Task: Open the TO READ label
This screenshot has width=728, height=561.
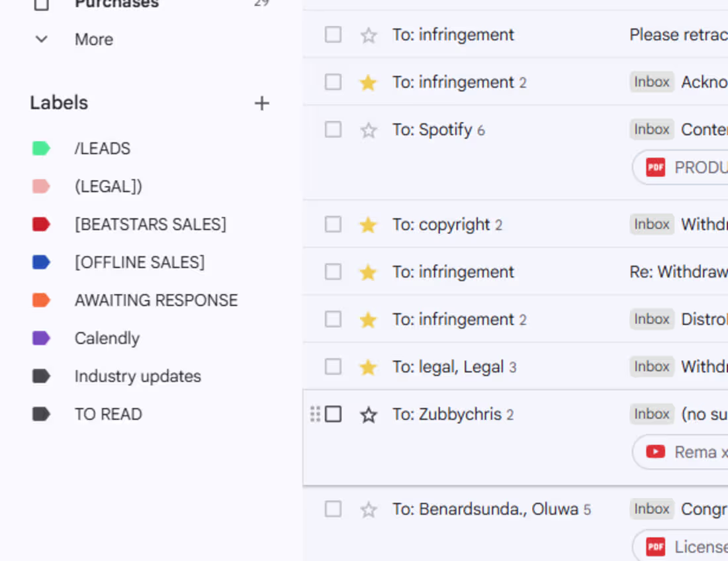Action: coord(108,414)
